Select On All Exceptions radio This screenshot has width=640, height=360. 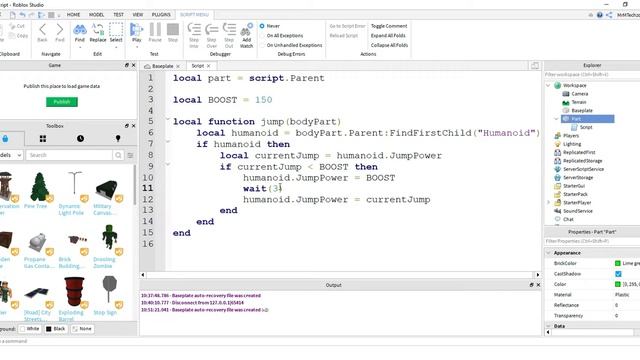tap(262, 36)
